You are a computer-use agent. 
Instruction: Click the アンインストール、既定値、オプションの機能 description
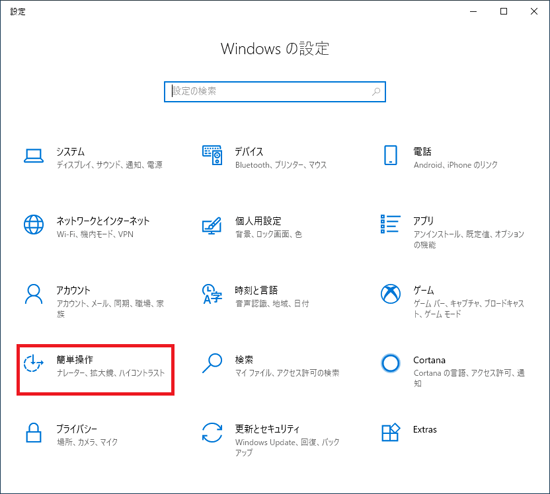point(469,239)
